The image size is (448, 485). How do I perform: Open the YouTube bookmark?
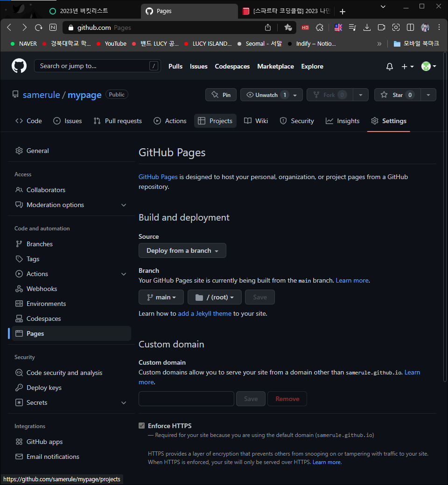click(x=112, y=44)
